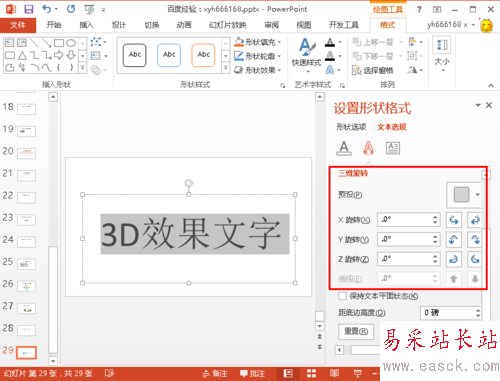Viewport: 500px width, 381px height.
Task: Click 上移一层 bring forward button
Action: pos(373,42)
